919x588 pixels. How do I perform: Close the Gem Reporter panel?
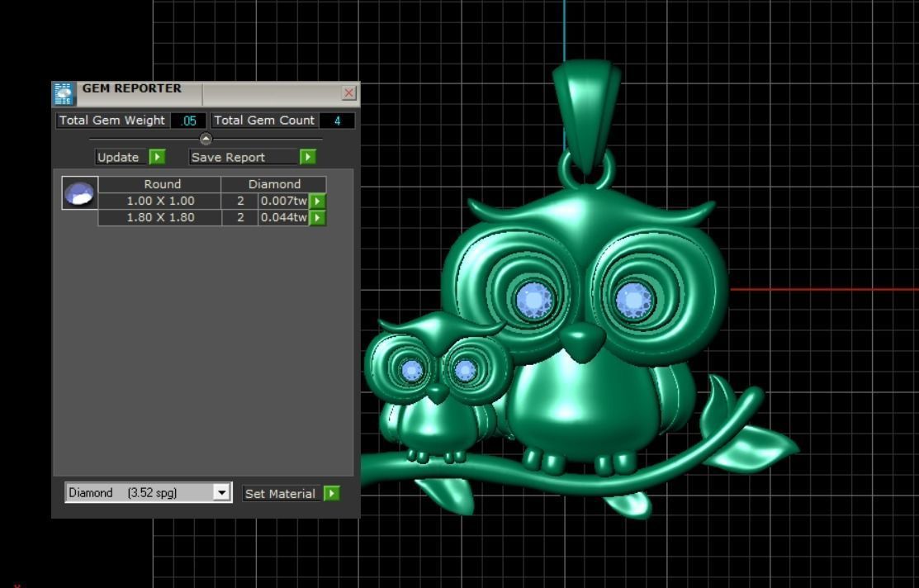click(x=348, y=92)
